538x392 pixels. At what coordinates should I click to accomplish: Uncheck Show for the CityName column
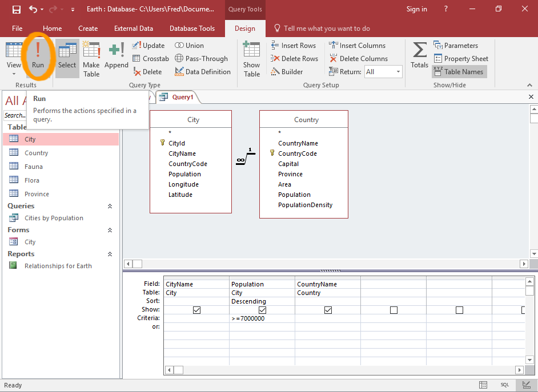click(196, 310)
